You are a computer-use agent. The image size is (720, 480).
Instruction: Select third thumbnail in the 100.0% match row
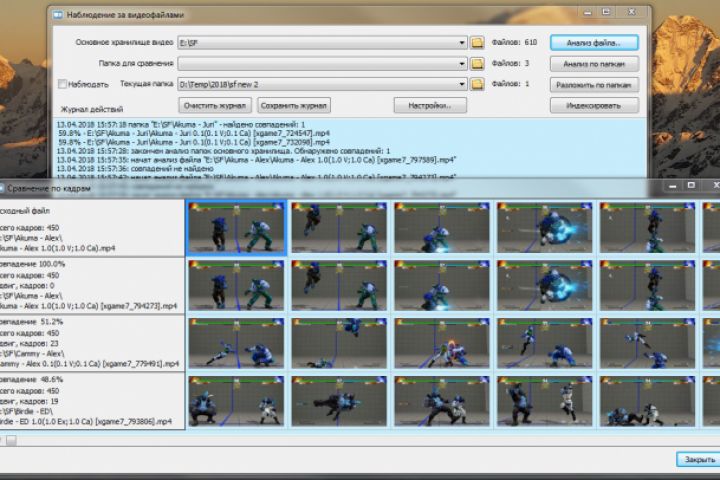(x=442, y=285)
